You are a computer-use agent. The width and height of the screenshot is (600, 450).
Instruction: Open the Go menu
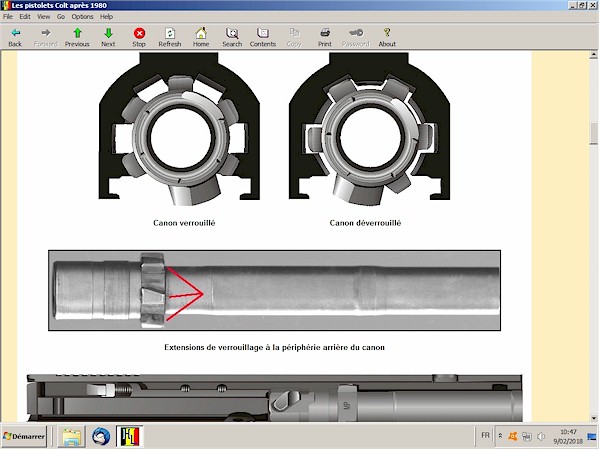click(61, 17)
